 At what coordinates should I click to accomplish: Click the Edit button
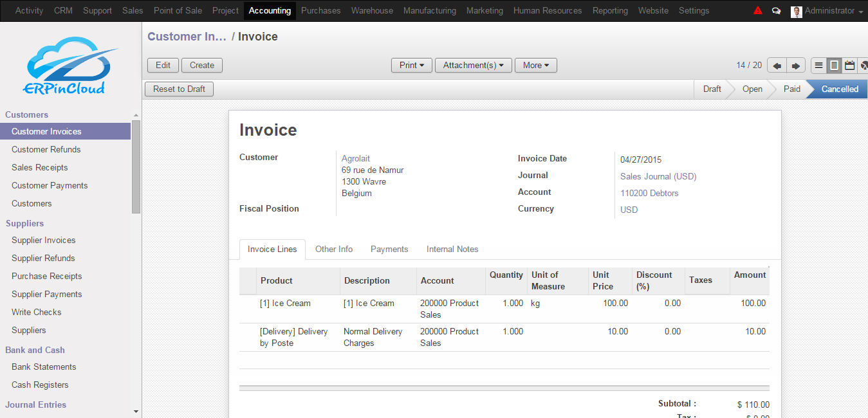tap(163, 66)
